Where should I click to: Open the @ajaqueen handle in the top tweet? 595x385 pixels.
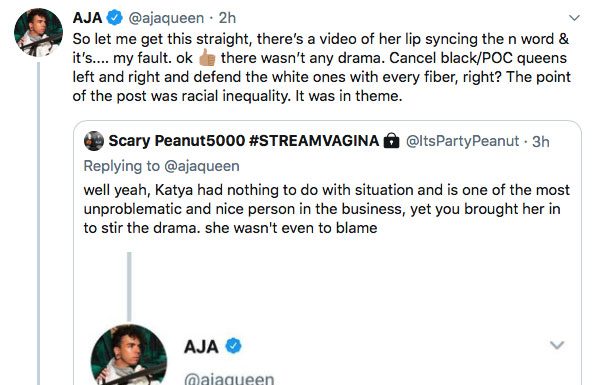point(166,18)
